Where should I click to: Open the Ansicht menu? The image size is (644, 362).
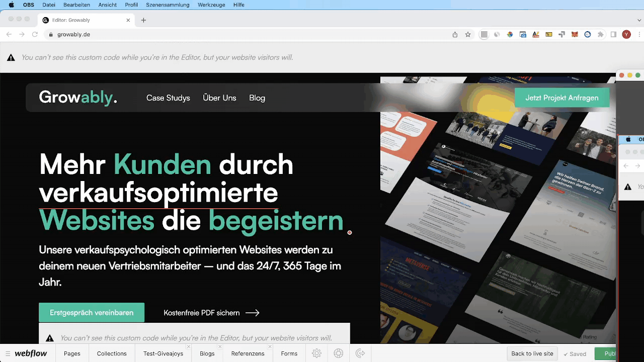[108, 5]
